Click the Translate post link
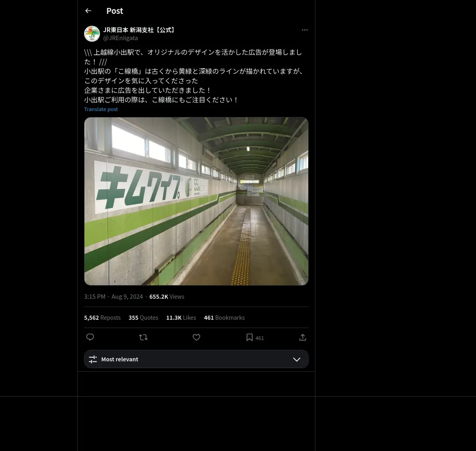 101,109
